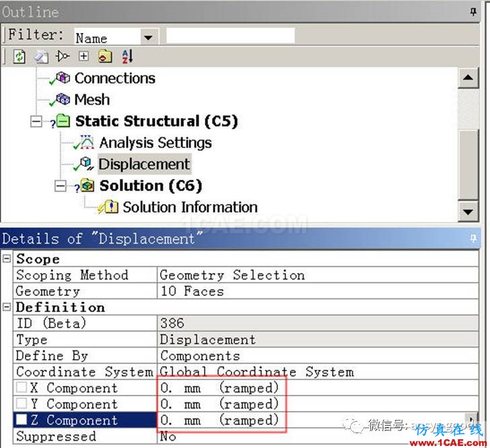This screenshot has width=490, height=448.
Task: Click the outline scrollbar down arrow
Action: [x=468, y=212]
